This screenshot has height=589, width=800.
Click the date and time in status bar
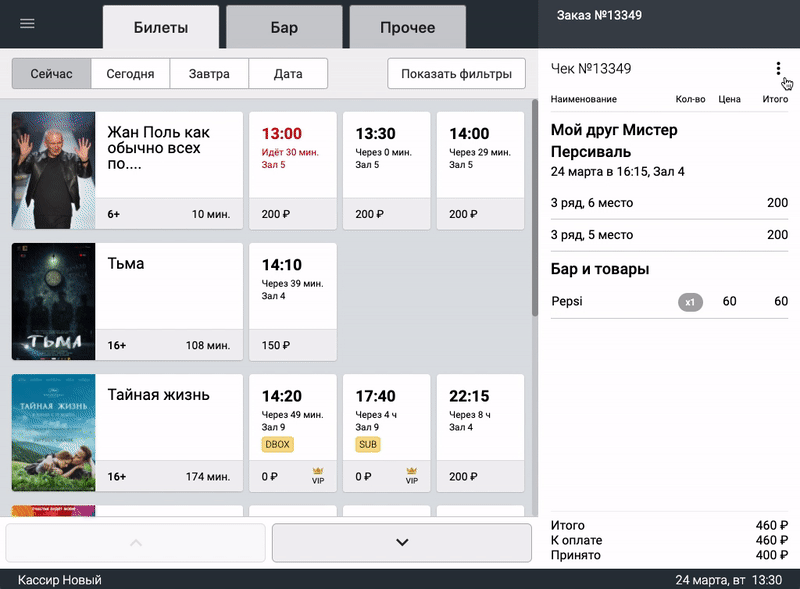(729, 580)
